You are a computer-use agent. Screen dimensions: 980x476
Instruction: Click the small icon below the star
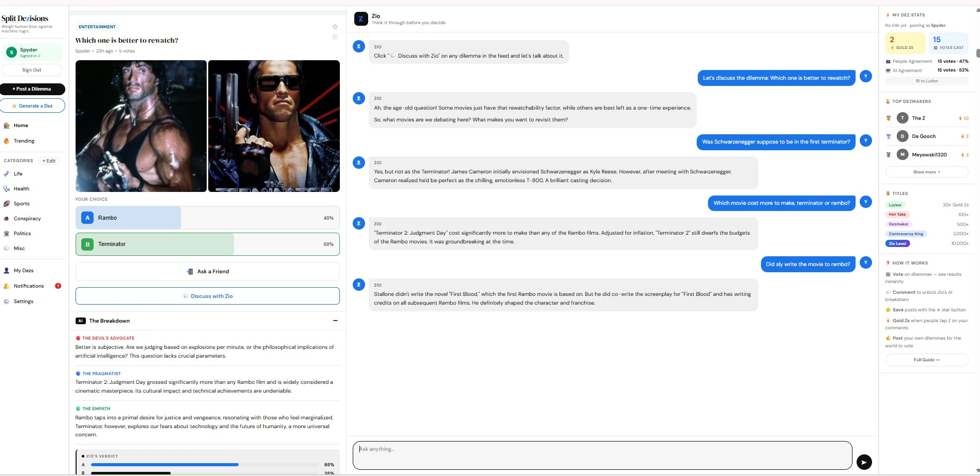[x=335, y=37]
